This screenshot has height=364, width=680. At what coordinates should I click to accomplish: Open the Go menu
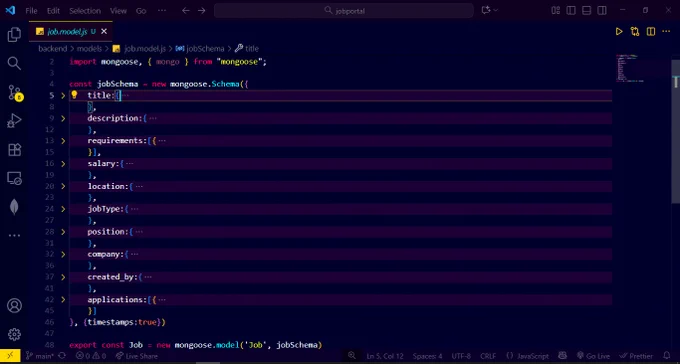pos(141,11)
